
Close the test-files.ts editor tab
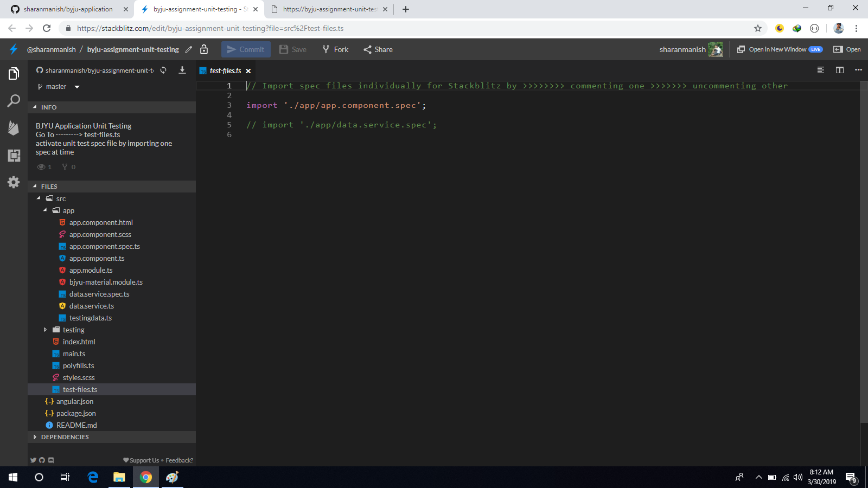click(x=248, y=71)
